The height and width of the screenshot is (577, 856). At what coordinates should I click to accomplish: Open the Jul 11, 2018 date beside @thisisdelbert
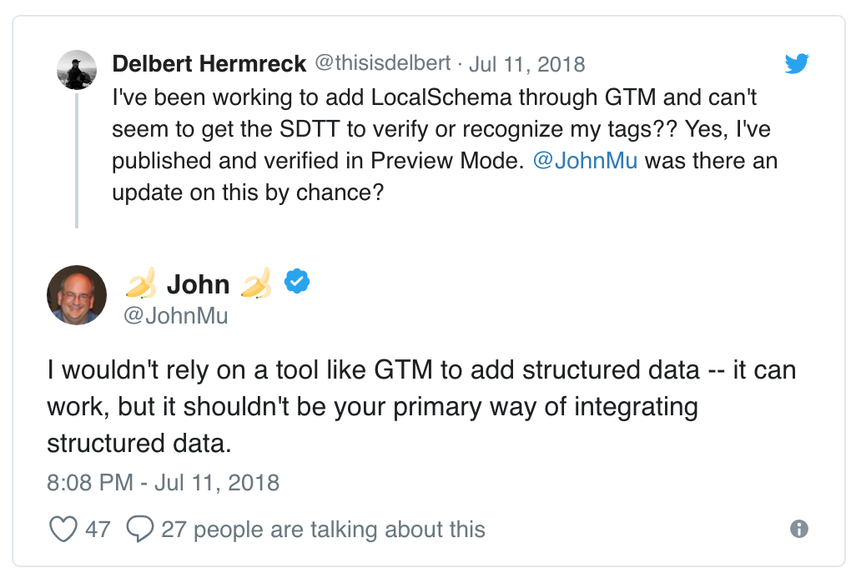pyautogui.click(x=527, y=64)
